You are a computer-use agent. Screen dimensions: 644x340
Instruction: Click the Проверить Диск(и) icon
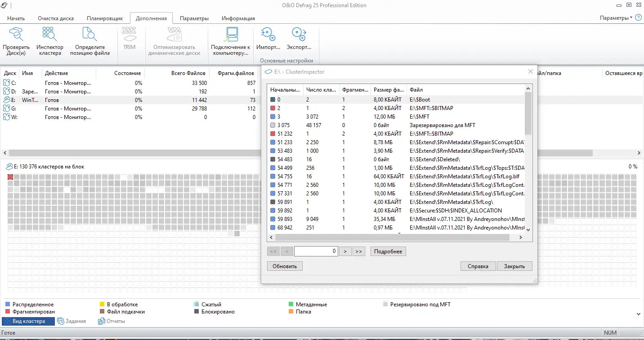16,35
